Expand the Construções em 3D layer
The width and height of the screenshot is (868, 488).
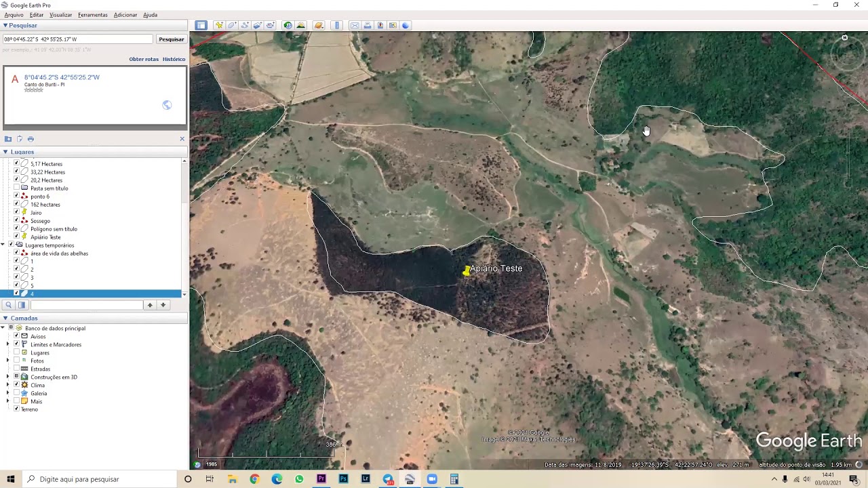8,377
